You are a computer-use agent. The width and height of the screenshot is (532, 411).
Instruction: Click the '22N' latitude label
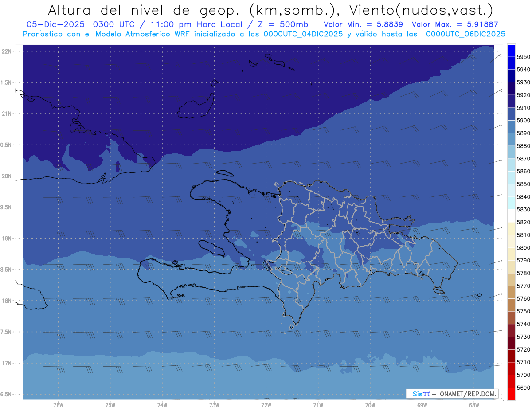(x=6, y=51)
